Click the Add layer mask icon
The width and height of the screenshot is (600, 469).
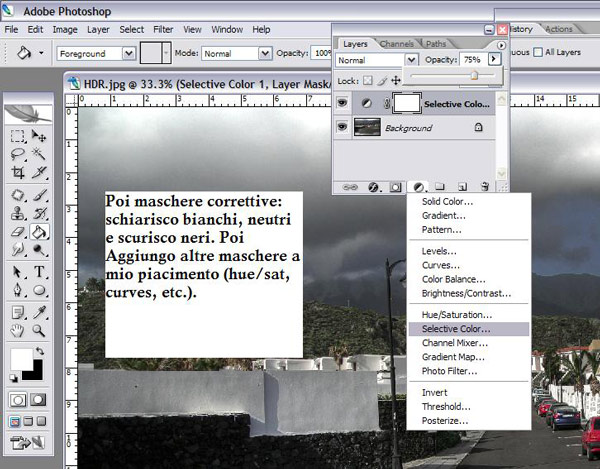coord(394,186)
